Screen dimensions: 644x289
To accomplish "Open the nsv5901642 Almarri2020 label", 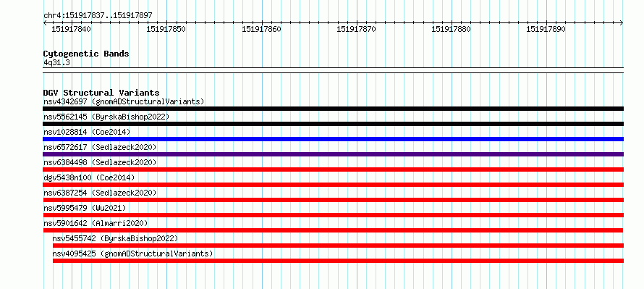I will click(x=96, y=223).
